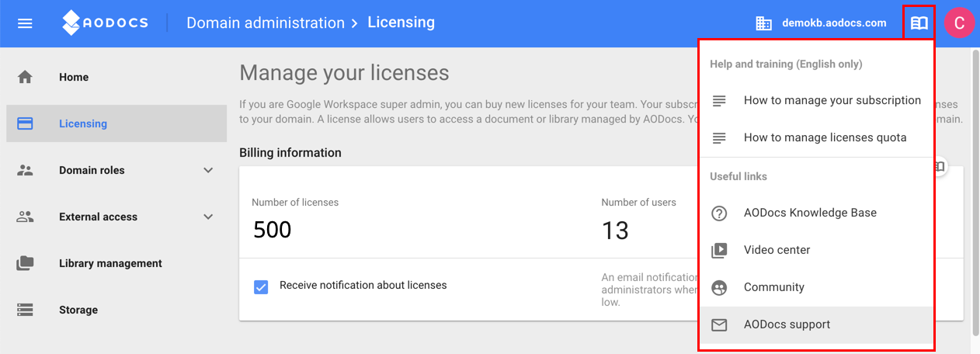Click the Video center play icon

coord(719,250)
